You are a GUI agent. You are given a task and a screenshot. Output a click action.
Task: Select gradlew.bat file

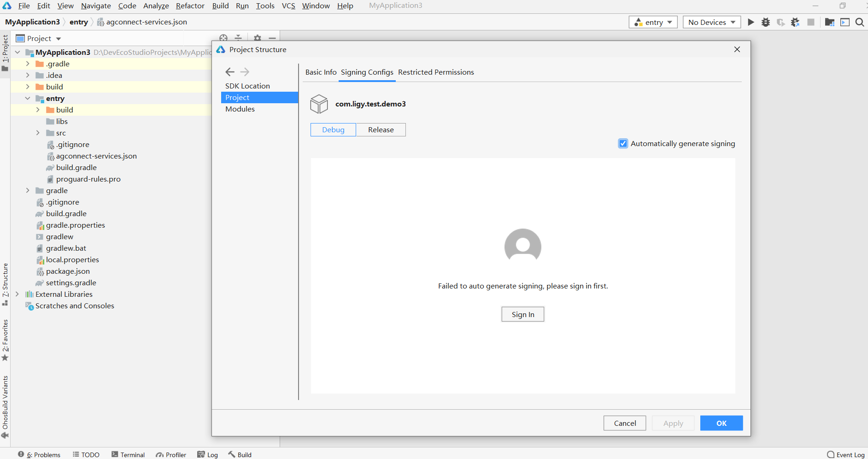[66, 248]
